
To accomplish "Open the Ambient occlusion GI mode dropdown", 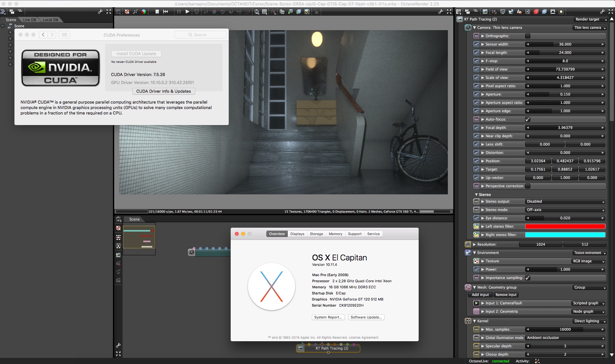I will pyautogui.click(x=565, y=338).
